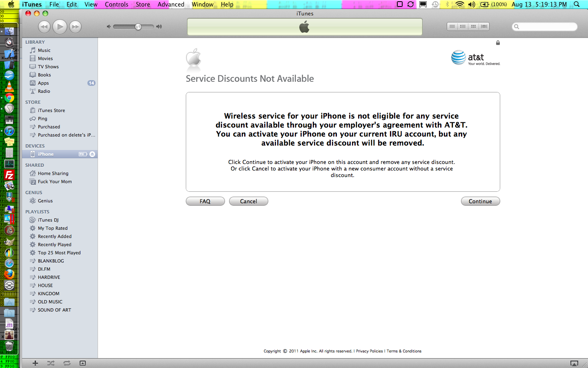The height and width of the screenshot is (368, 588).
Task: Open the View menu
Action: tap(91, 4)
